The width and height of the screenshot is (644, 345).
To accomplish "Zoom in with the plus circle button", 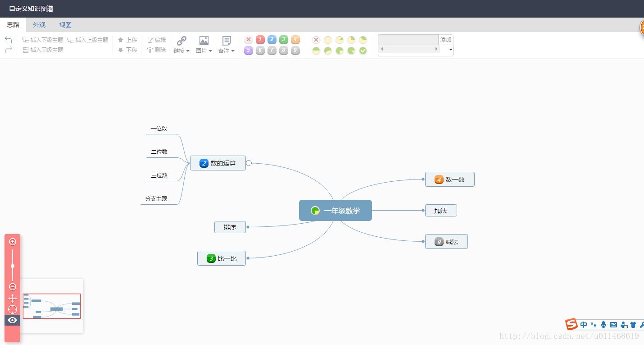I will point(13,242).
